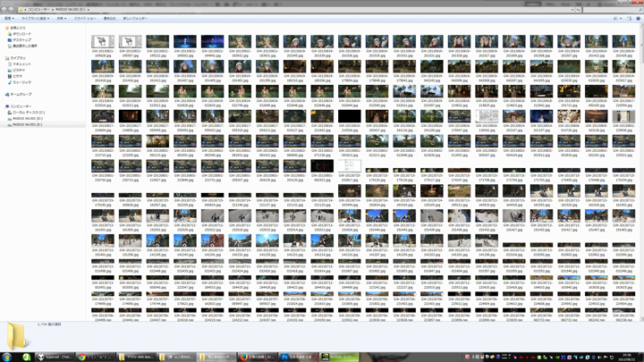
Task: Open the ピクチャ library
Action: (19, 71)
